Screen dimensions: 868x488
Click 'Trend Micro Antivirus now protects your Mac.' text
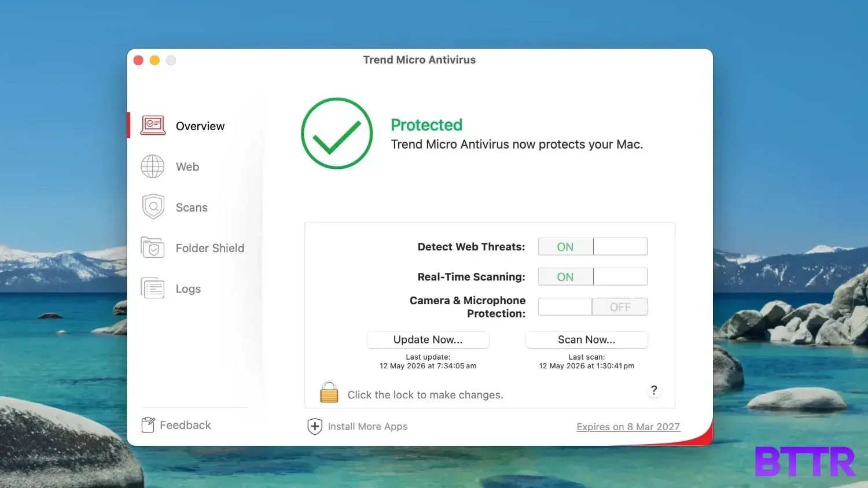517,145
